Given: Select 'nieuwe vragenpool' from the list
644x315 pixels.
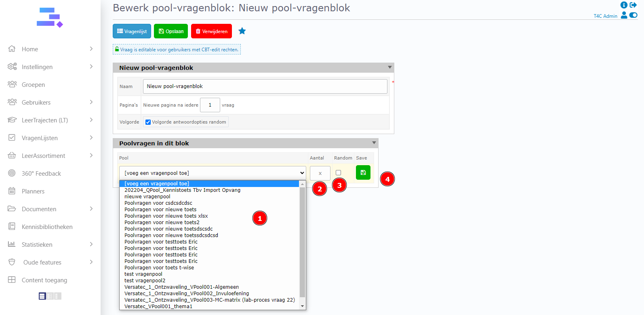Looking at the screenshot, I should (x=147, y=197).
